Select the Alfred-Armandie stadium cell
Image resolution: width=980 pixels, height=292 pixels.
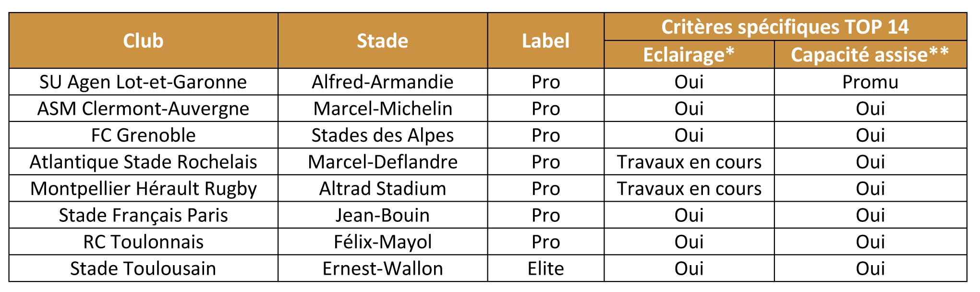(382, 82)
